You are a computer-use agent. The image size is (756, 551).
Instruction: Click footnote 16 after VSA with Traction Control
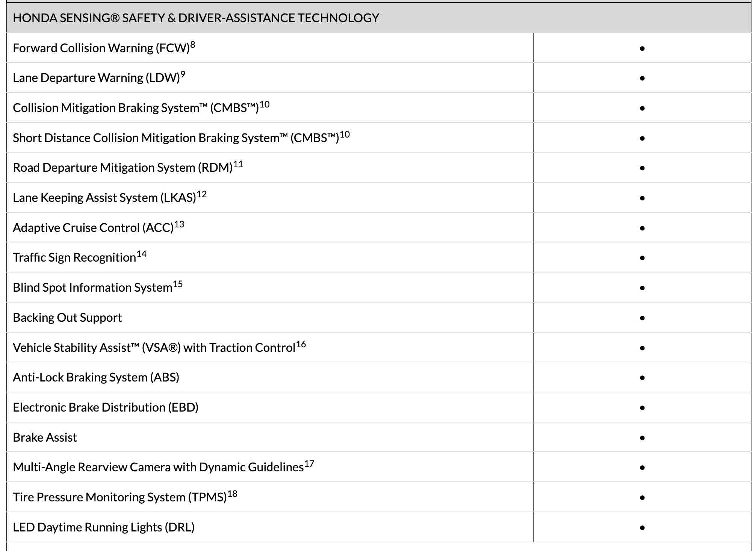301,344
